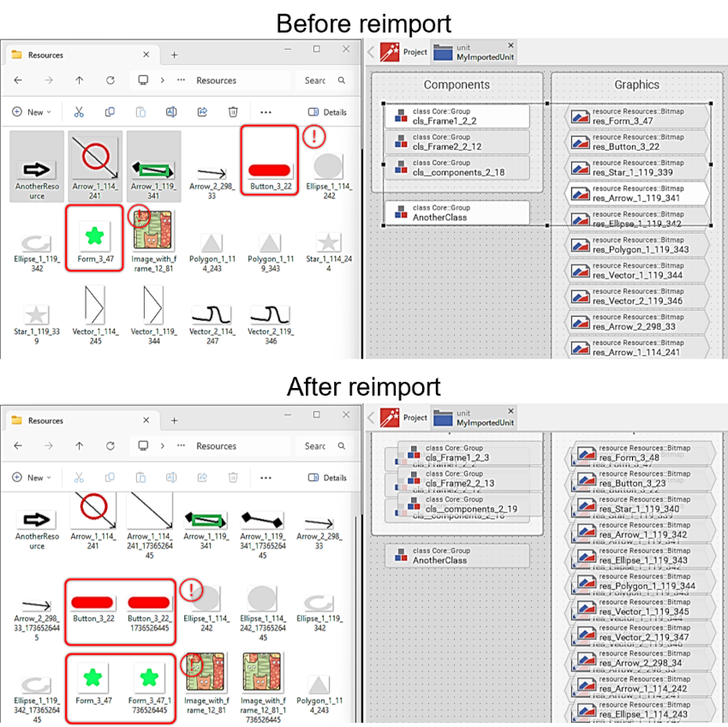Viewport: 728px width, 727px height.
Task: Click Delete trash icon in upper Explorer toolbar
Action: tap(233, 112)
